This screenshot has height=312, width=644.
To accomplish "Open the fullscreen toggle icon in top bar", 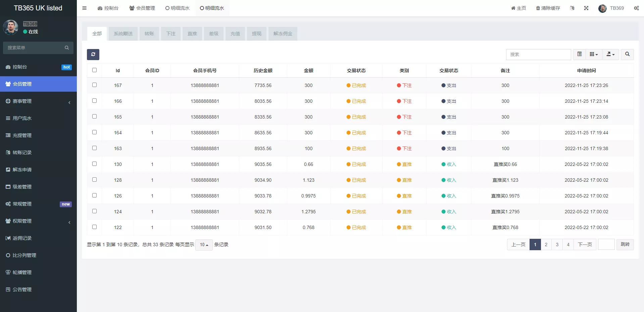I will coord(586,8).
